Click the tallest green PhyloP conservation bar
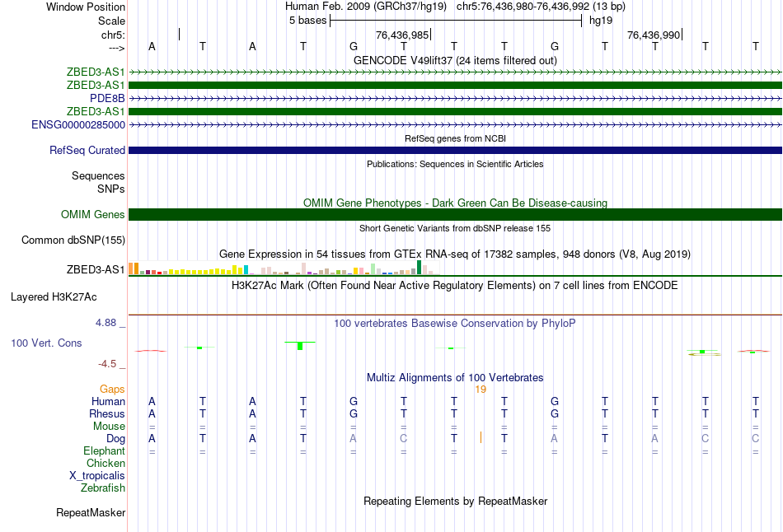Viewport: 783px width, 532px height. 300,346
